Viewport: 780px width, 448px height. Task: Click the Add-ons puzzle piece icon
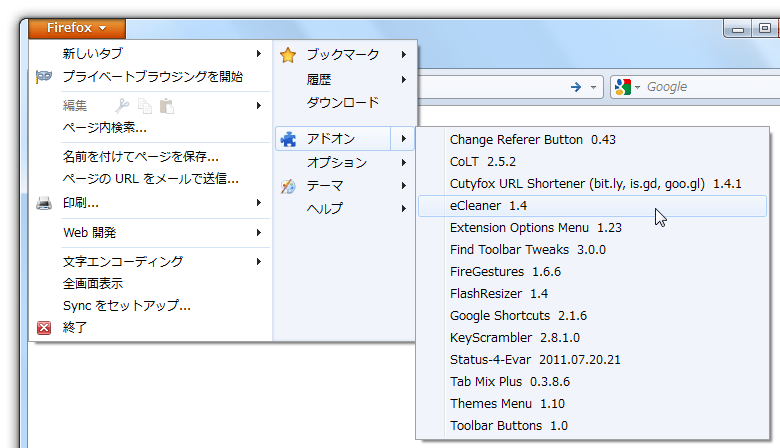288,139
